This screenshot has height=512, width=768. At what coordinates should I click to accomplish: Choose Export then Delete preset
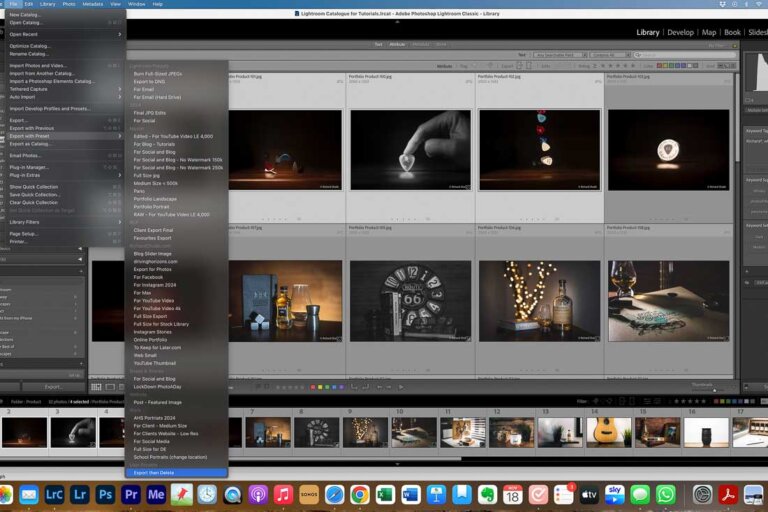pyautogui.click(x=176, y=473)
